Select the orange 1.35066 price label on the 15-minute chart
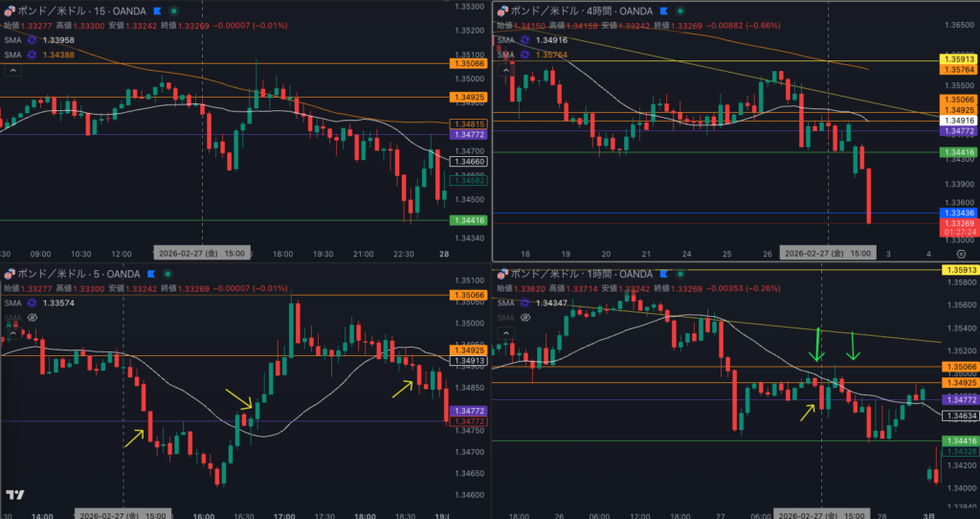 (x=467, y=63)
